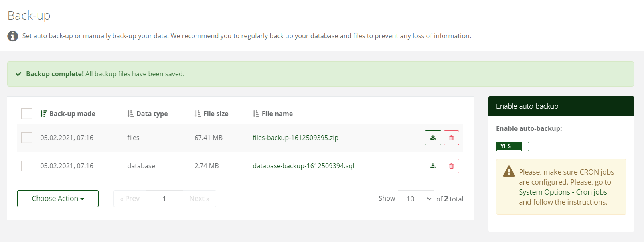Delete the database-backup sql entry
644x242 pixels.
click(x=451, y=166)
